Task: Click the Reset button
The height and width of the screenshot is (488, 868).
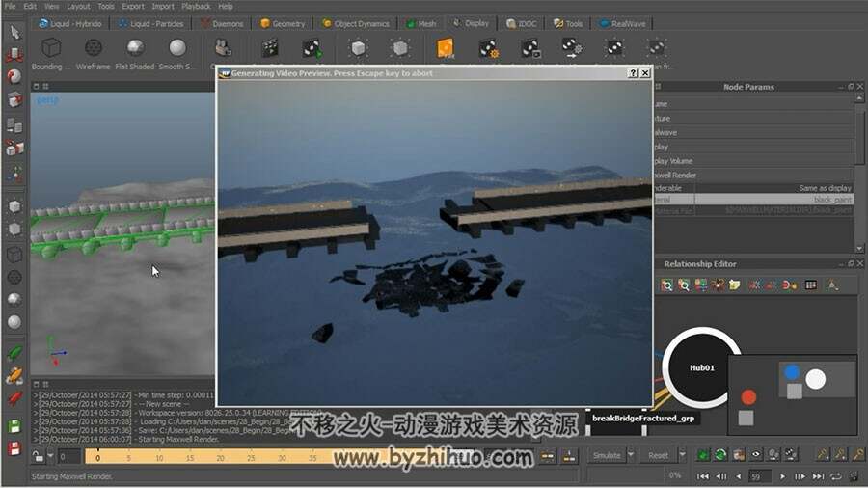Action: (x=658, y=455)
